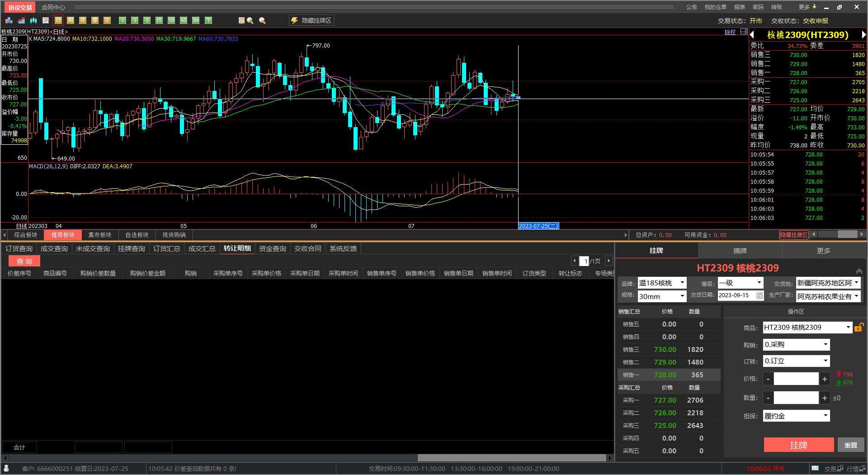Click the 价格 input field

pyautogui.click(x=796, y=379)
